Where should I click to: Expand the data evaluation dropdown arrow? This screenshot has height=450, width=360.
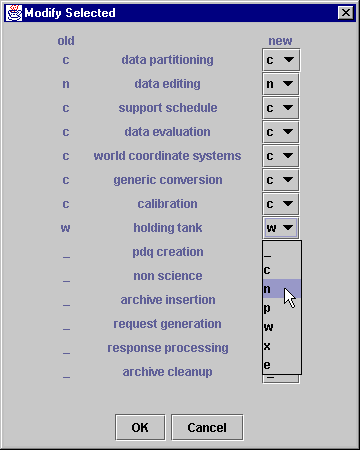[288, 132]
